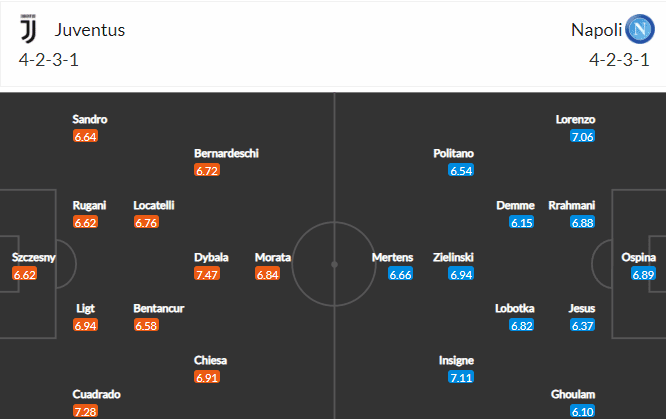Select Insigne's 7.11 rating badge
This screenshot has height=419, width=666.
[x=461, y=377]
